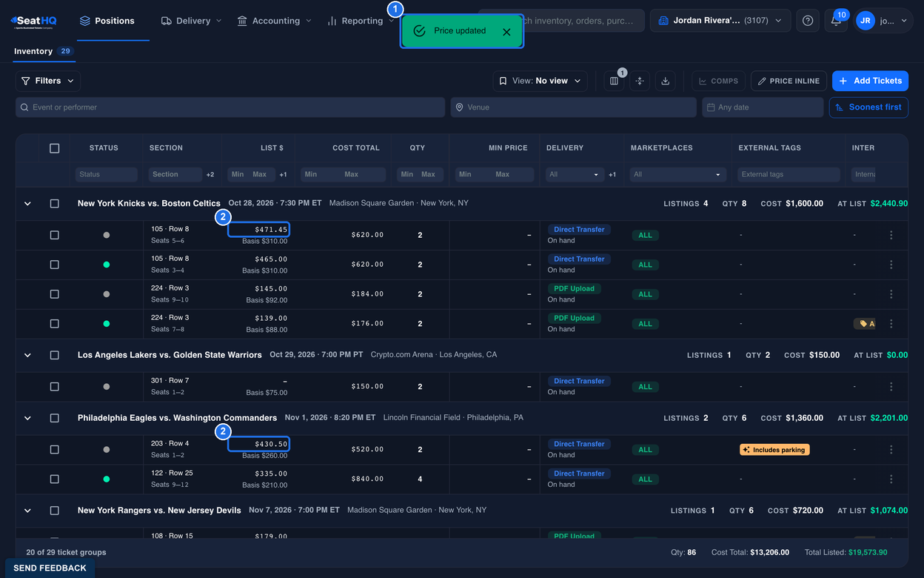
Task: Check the 224 Row 3 Seats 9–10 checkbox
Action: pos(54,294)
